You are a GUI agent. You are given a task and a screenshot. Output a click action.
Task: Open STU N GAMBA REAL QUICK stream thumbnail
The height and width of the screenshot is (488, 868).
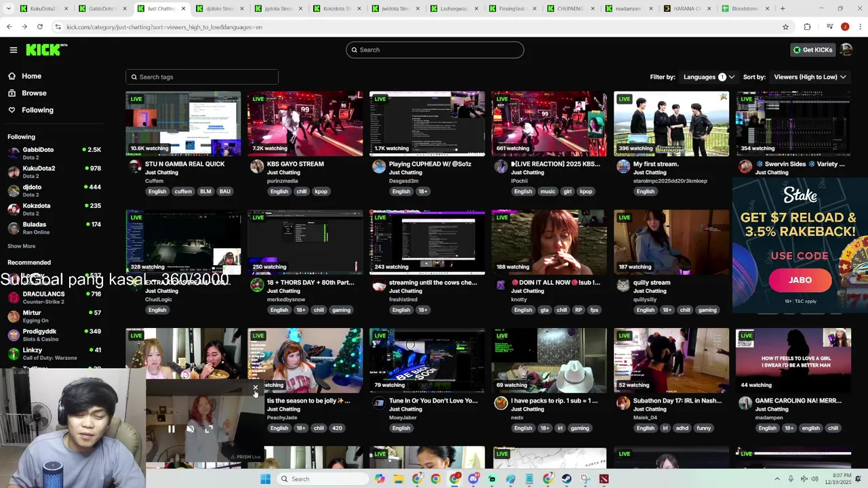183,124
